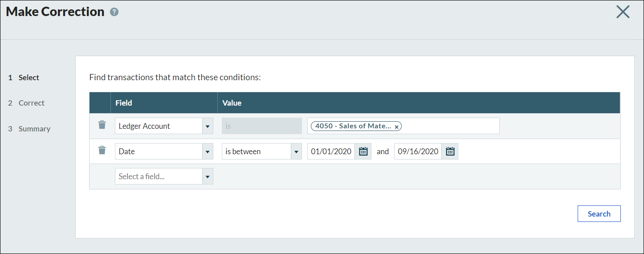
Task: Open calendar picker for start date
Action: click(x=363, y=152)
